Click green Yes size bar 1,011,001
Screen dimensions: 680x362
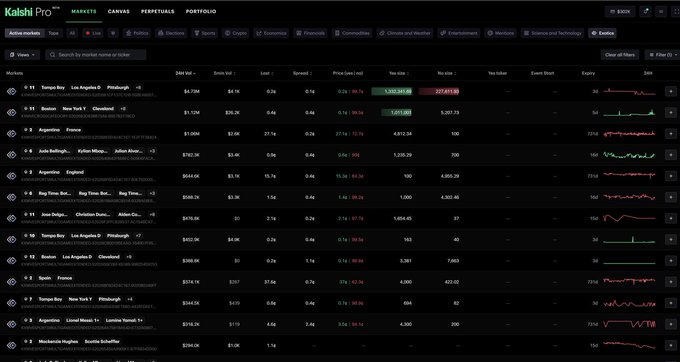click(396, 113)
